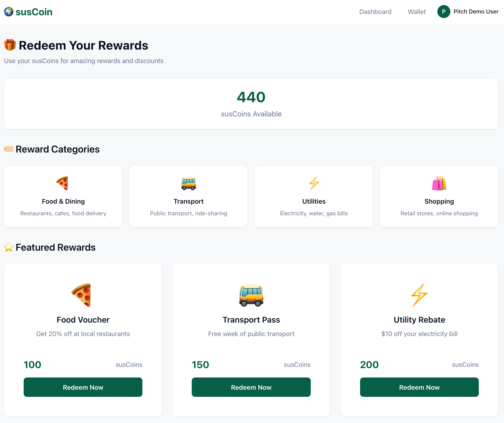504x423 pixels.
Task: Click the susCoin brand name text
Action: click(x=34, y=12)
